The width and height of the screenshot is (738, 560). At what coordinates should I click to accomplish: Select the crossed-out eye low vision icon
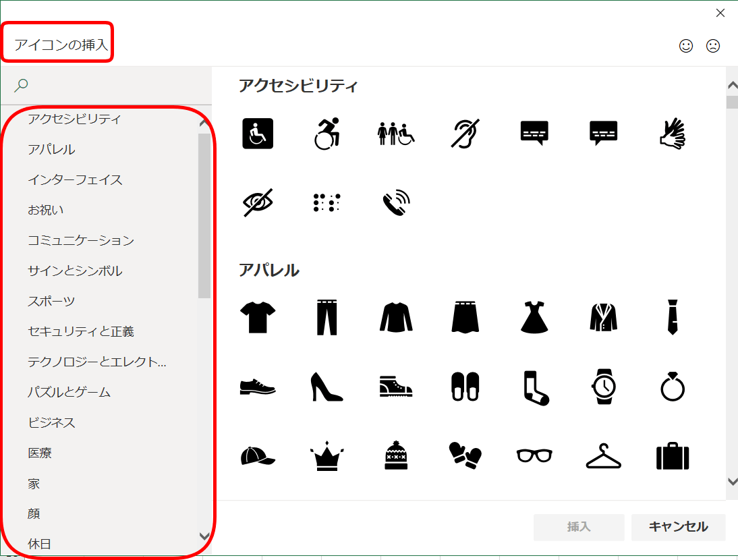click(258, 202)
